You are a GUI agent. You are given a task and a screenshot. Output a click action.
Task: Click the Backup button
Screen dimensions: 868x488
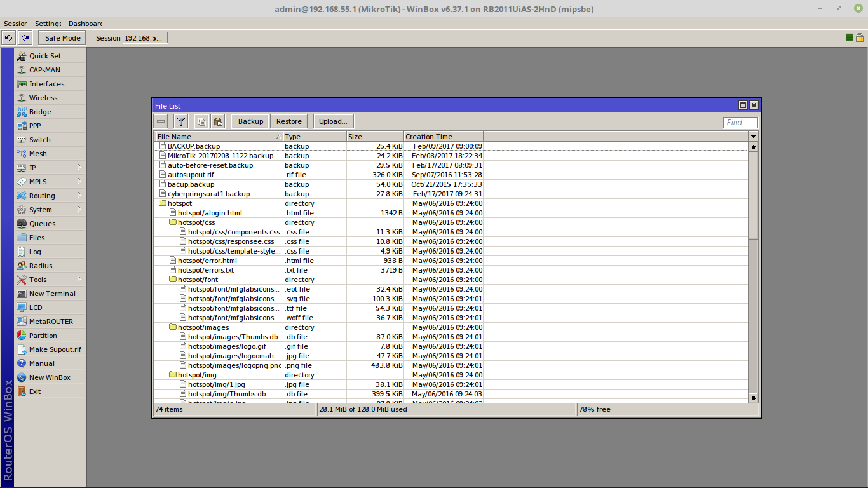[x=250, y=121]
